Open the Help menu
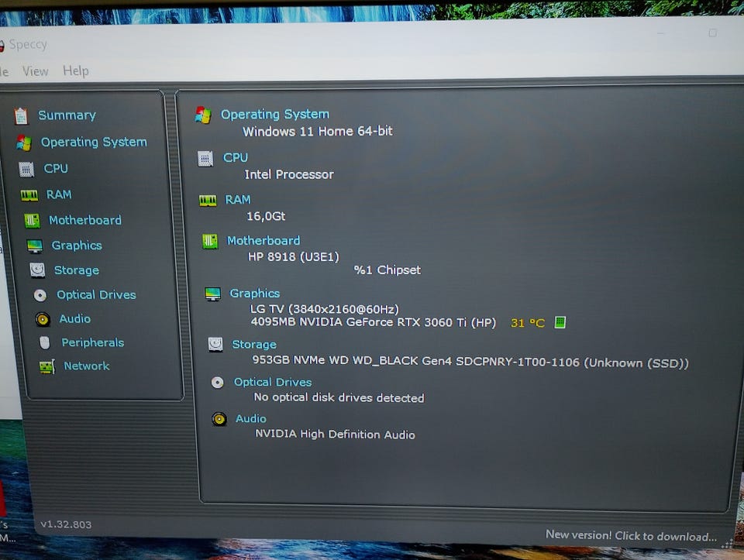 coord(75,70)
